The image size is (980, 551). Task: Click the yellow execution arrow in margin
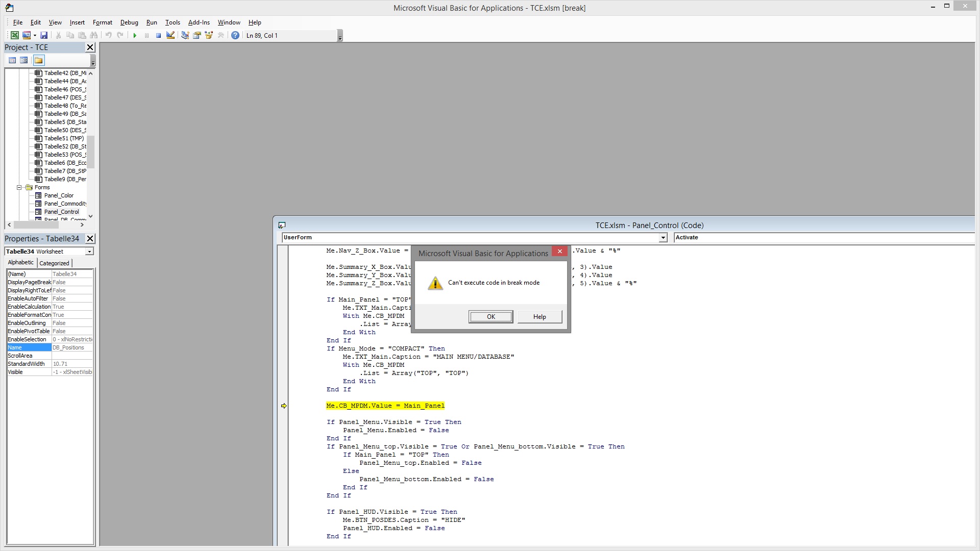284,406
